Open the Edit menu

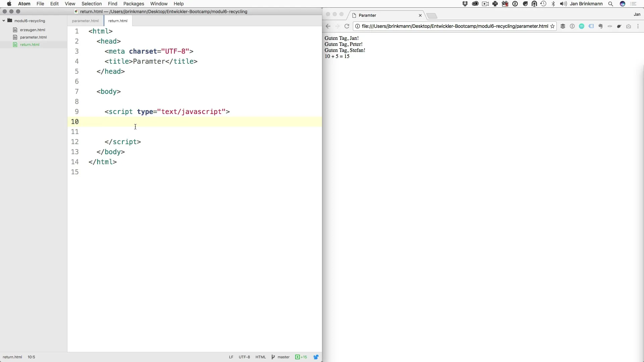click(54, 4)
